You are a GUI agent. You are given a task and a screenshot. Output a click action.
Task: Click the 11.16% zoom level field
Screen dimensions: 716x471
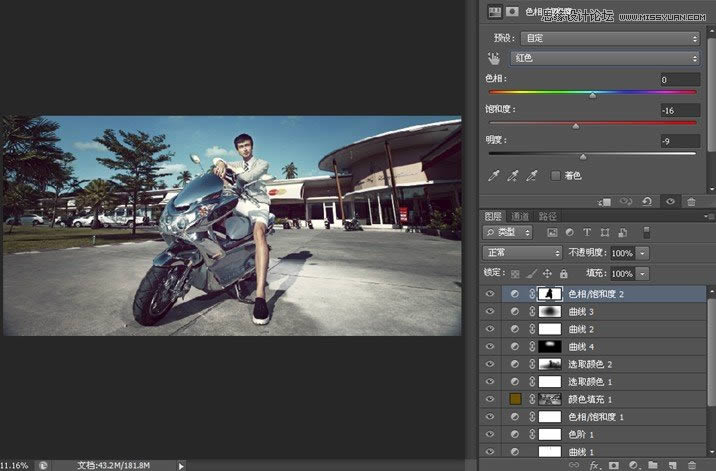point(15,466)
